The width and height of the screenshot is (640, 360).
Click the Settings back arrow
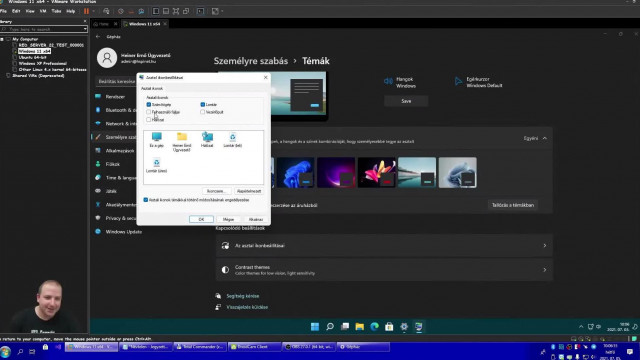98,36
